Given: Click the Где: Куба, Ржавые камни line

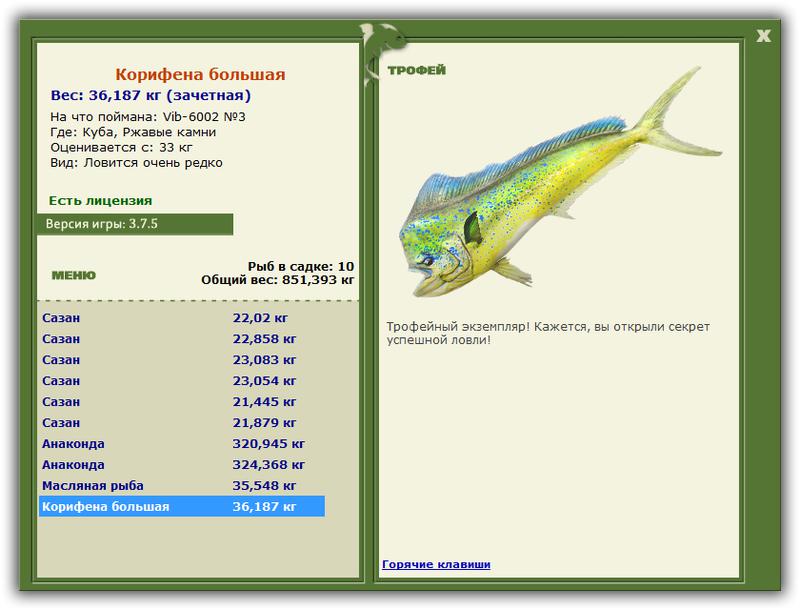Looking at the screenshot, I should coord(133,132).
